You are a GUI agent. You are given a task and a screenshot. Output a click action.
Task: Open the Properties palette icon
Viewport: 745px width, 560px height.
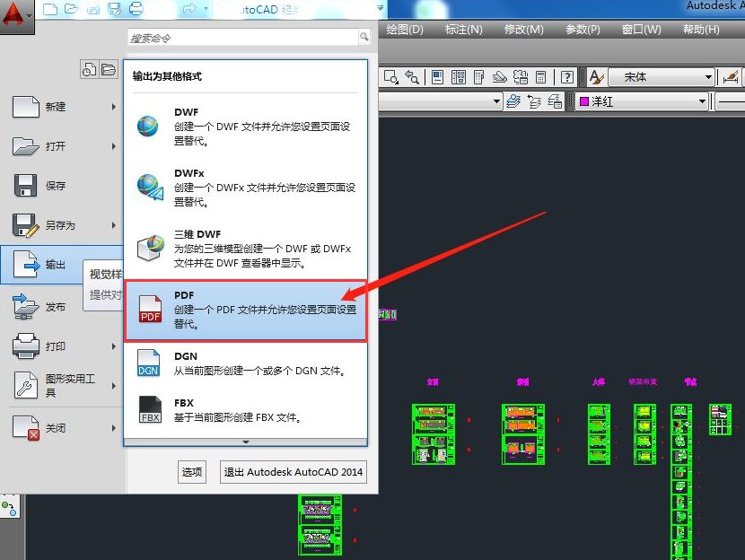pyautogui.click(x=438, y=77)
